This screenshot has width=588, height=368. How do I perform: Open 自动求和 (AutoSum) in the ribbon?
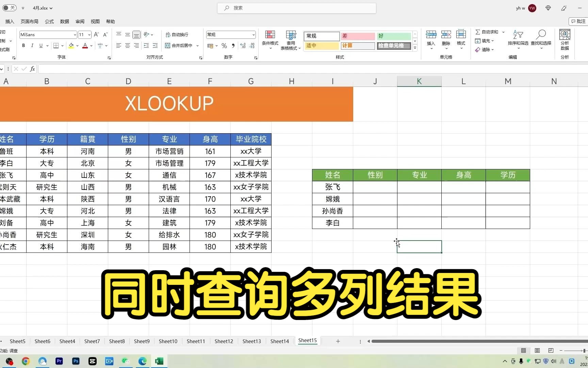click(x=487, y=32)
